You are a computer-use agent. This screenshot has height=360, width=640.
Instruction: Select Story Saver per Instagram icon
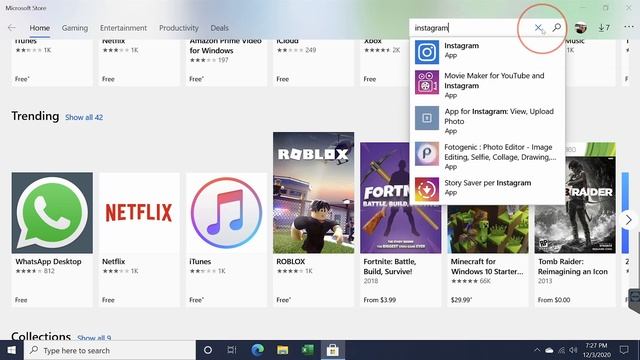click(x=427, y=189)
